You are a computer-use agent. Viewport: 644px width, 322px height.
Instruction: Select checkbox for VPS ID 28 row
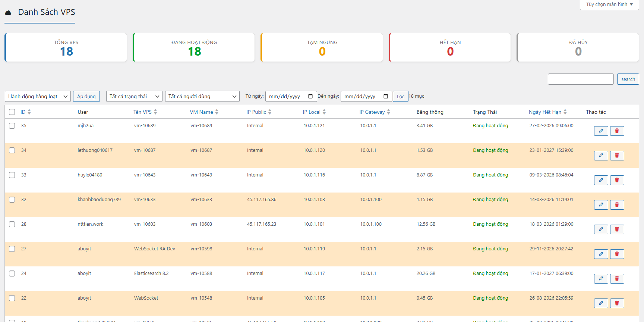[12, 224]
